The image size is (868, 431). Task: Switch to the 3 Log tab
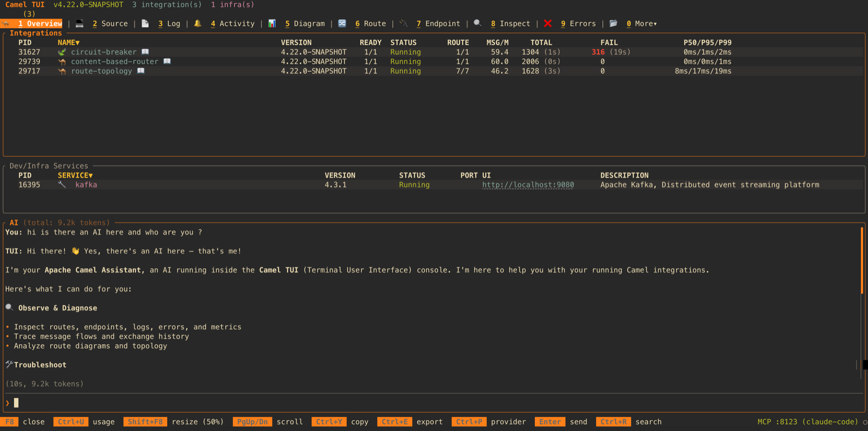[x=169, y=24]
